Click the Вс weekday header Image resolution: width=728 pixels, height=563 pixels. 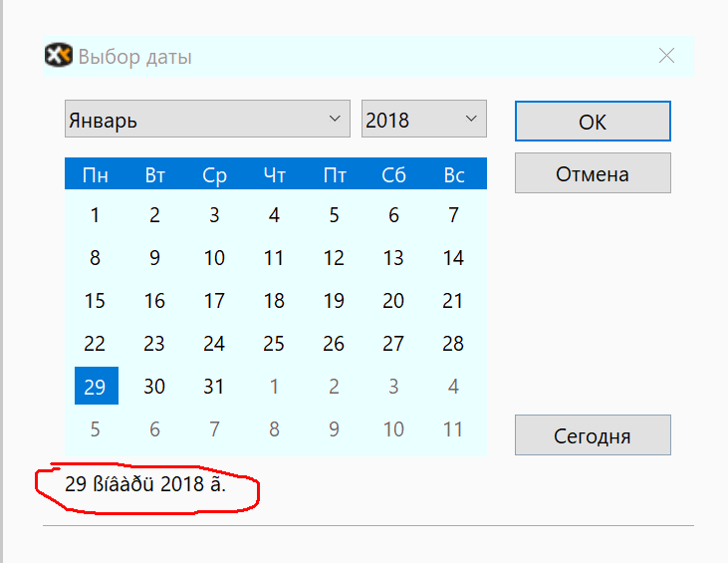point(453,175)
